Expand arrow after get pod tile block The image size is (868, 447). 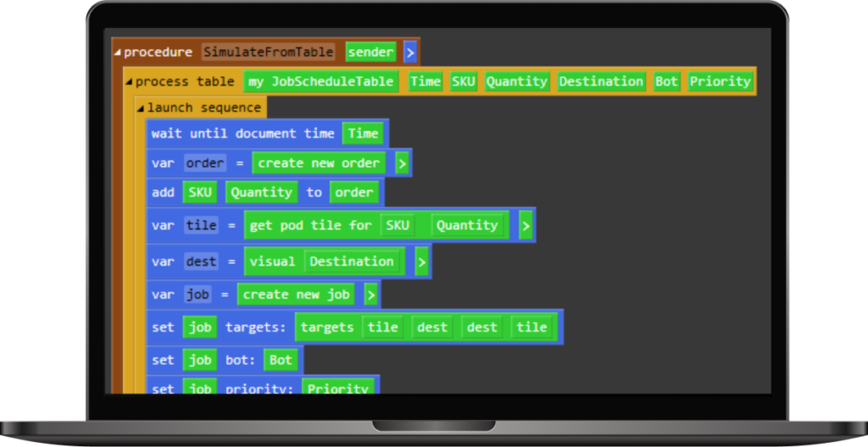click(526, 226)
